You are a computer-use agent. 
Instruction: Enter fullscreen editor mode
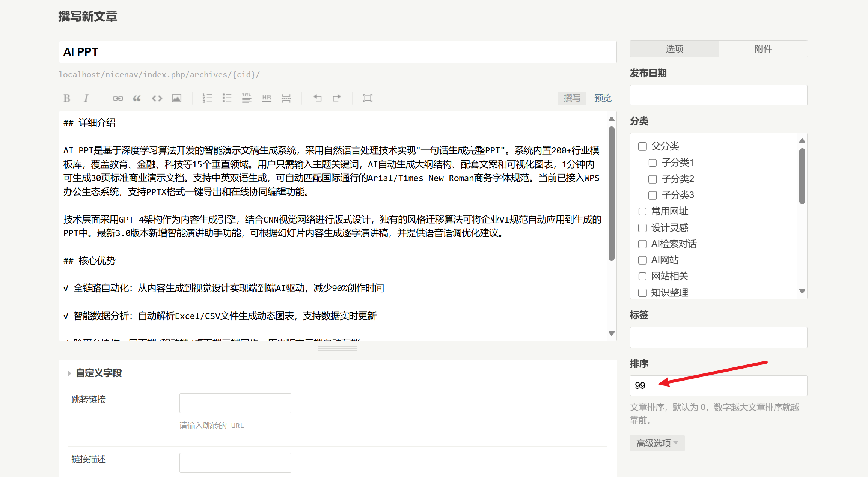coord(368,98)
